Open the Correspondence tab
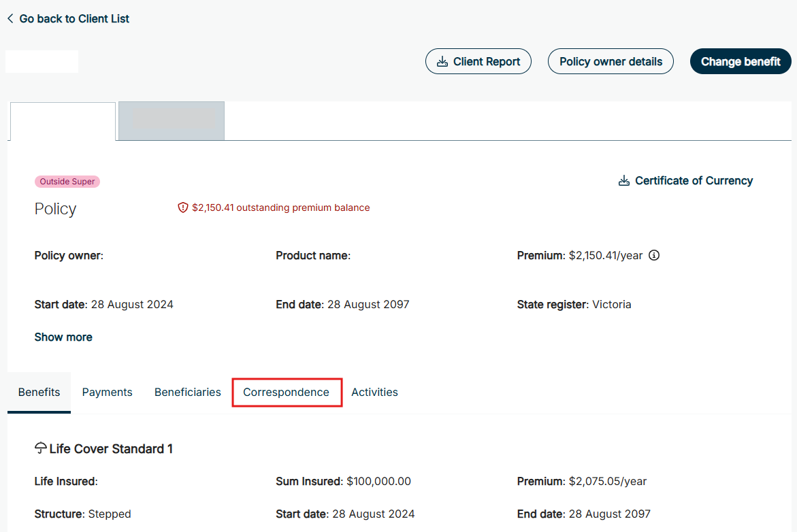 (287, 393)
